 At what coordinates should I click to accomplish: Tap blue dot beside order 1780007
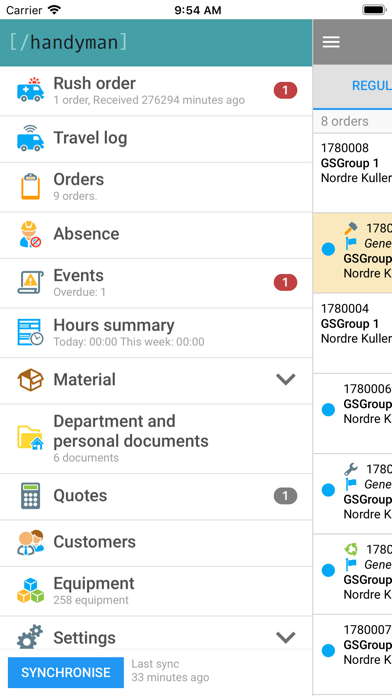(x=328, y=650)
